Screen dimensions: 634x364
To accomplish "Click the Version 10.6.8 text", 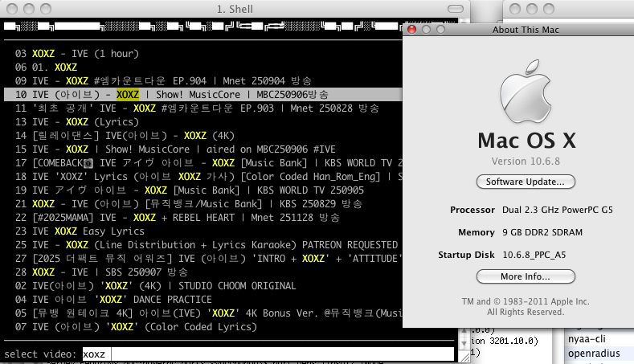I will coord(526,162).
